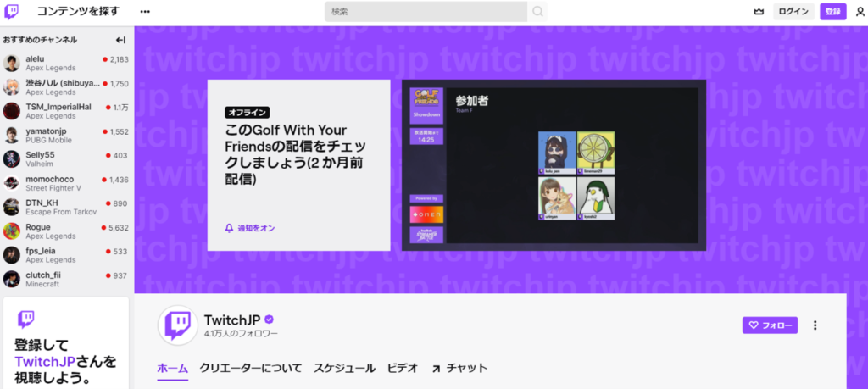Screen dimensions: 868x389
Task: Click the Twitch logo home icon
Action: click(11, 12)
